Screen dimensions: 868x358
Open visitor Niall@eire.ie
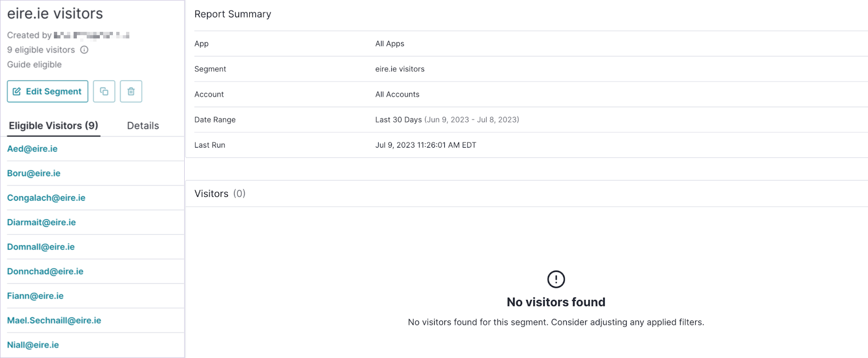(x=33, y=345)
